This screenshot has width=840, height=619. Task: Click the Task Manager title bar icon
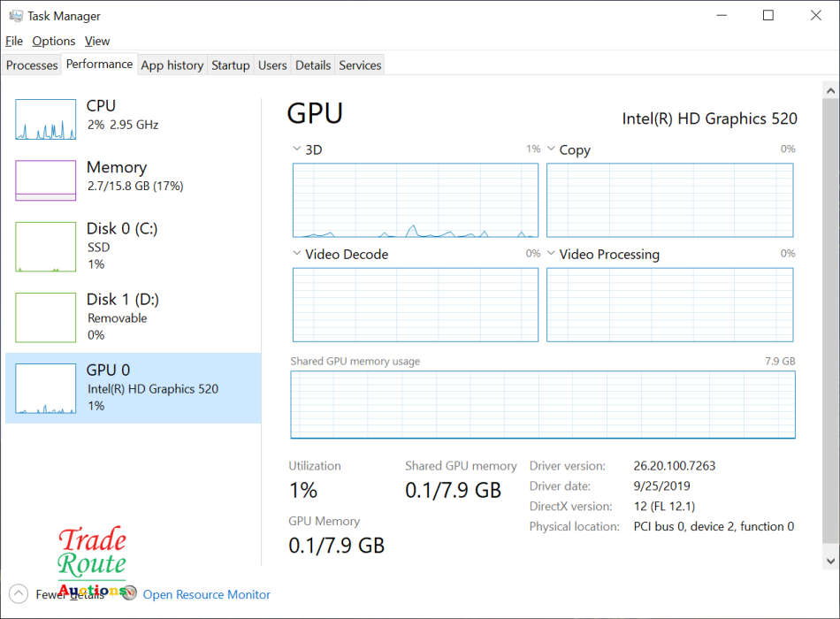click(x=15, y=16)
